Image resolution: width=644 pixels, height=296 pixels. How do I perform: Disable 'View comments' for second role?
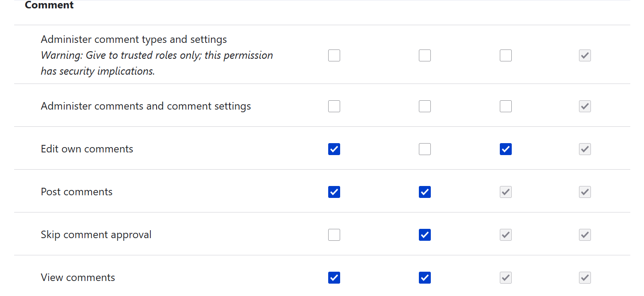pyautogui.click(x=425, y=277)
